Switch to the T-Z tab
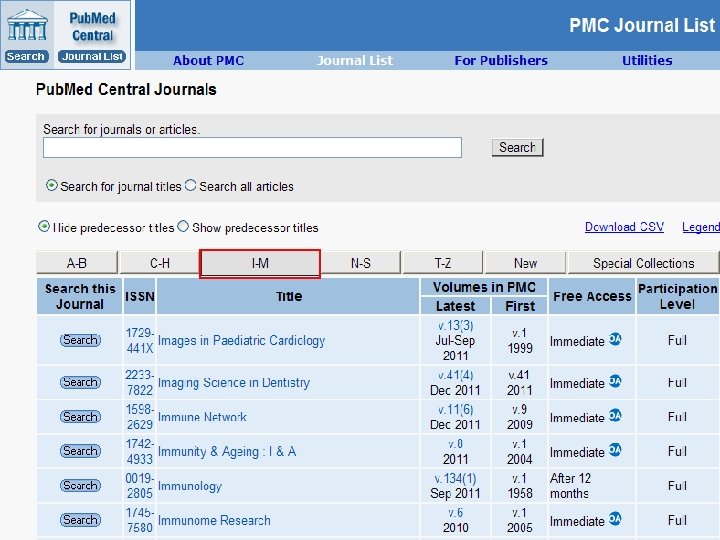Image resolution: width=720 pixels, height=540 pixels. point(443,263)
